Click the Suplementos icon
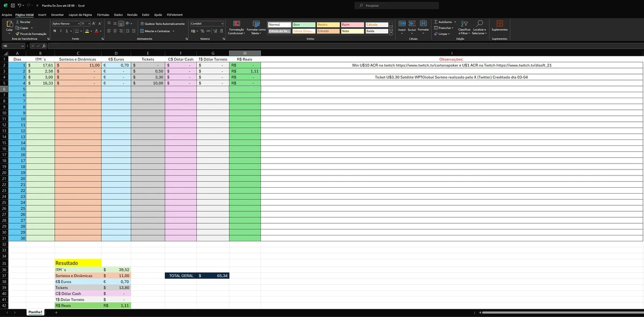 500,24
